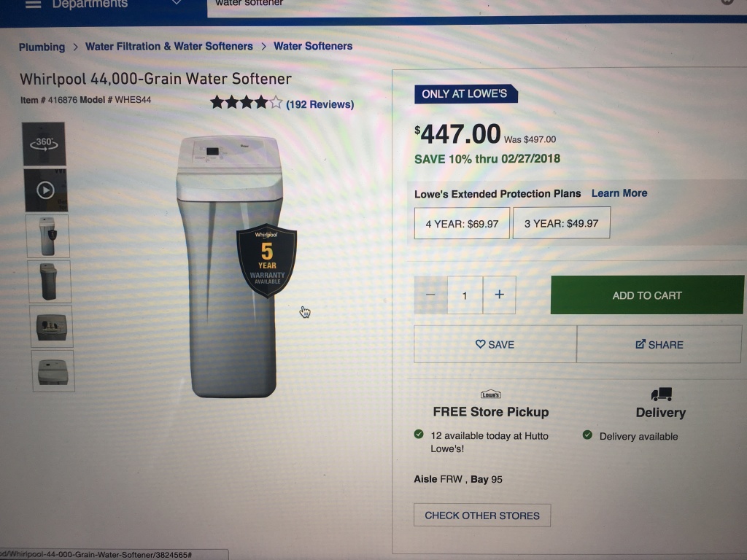Image resolution: width=747 pixels, height=560 pixels.
Task: Open the Departments hamburger menu icon
Action: pyautogui.click(x=33, y=4)
